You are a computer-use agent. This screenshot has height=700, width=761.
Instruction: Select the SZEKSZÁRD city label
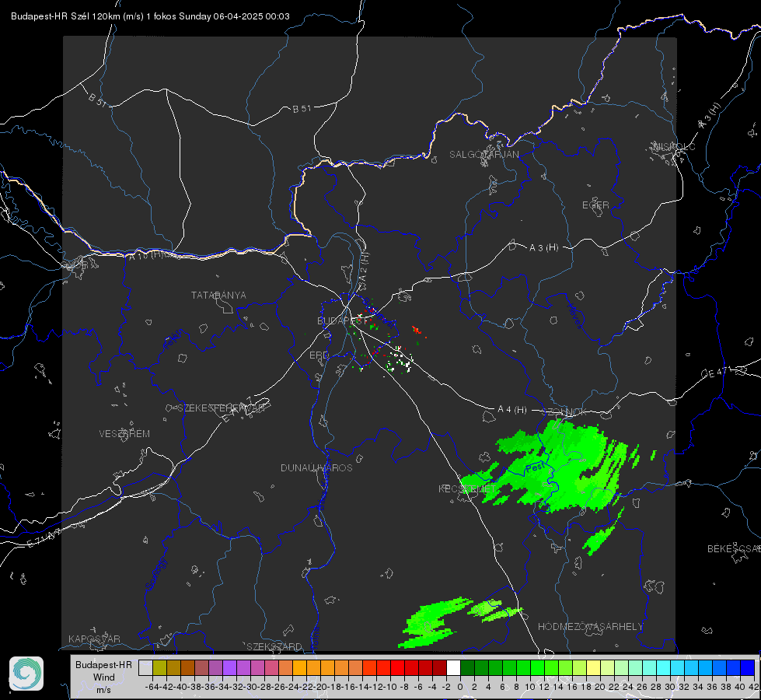click(274, 646)
